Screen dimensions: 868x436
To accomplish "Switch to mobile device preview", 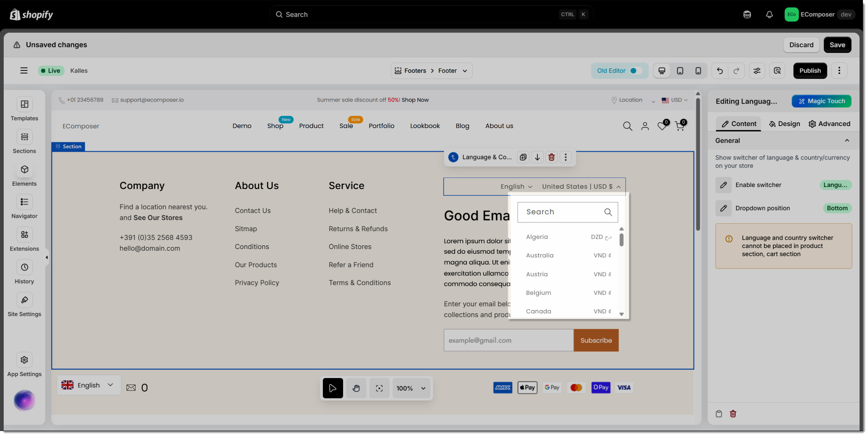I will coord(698,71).
